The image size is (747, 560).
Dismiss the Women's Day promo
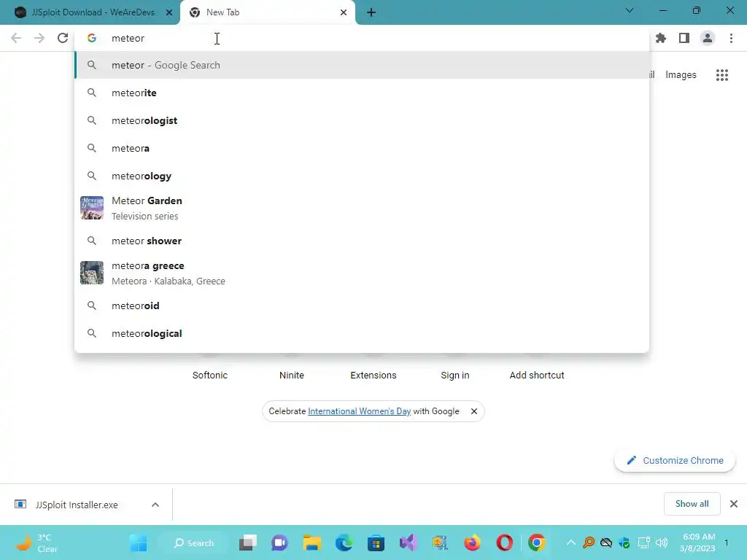pos(474,411)
